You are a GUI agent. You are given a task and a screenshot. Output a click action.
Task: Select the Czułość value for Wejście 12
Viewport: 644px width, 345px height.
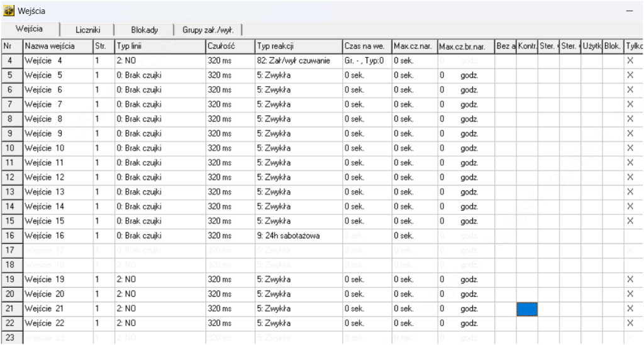(x=229, y=177)
